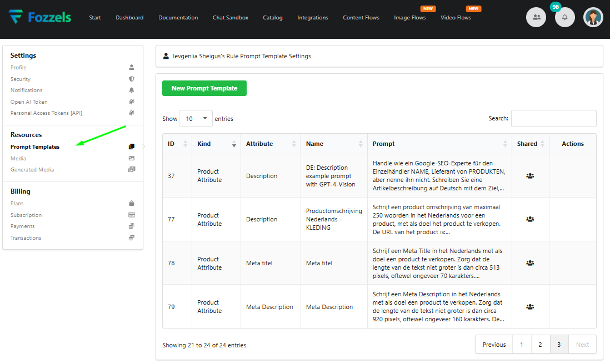Open Chat Sandbox in top navigation
This screenshot has height=364, width=610.
tap(231, 18)
